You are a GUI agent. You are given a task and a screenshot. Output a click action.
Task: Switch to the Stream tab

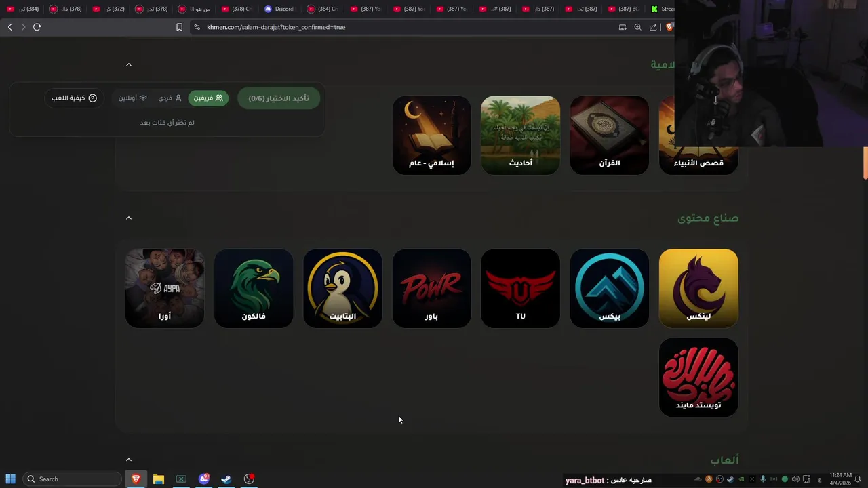[663, 9]
